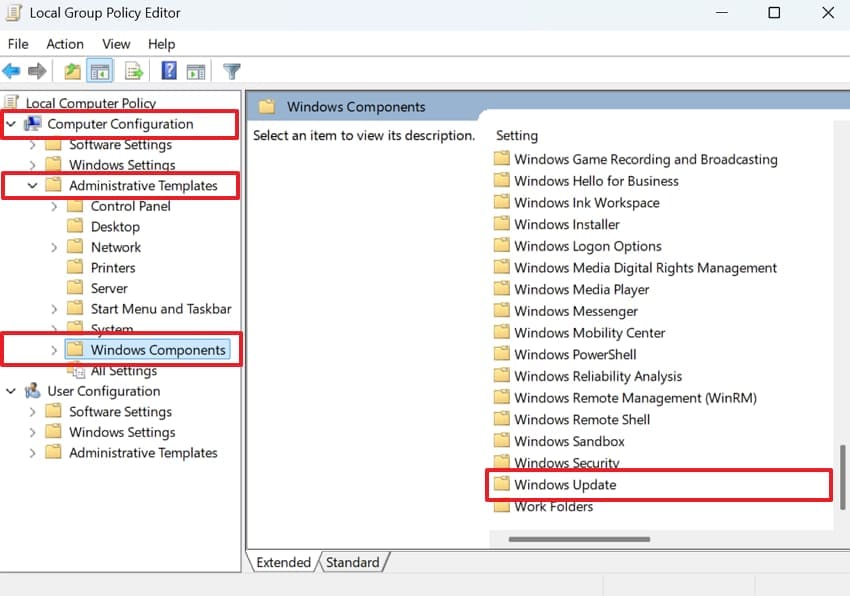The height and width of the screenshot is (596, 850).
Task: Toggle the Show/Hide Action Pane icon
Action: tap(196, 71)
